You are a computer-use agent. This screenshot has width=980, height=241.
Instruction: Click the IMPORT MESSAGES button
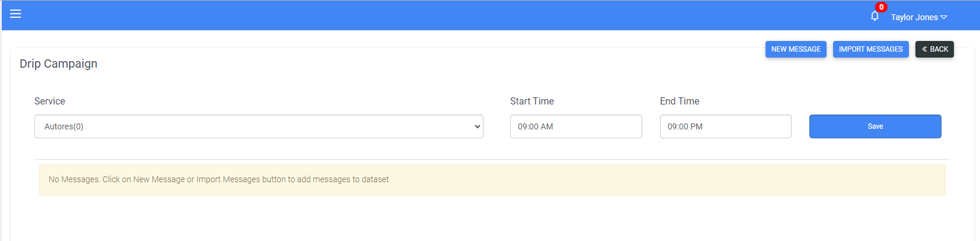[x=870, y=49]
